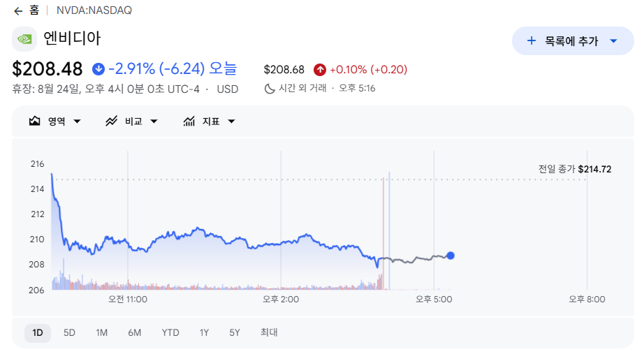
Task: Click the 비교 compare lines icon
Action: [111, 121]
